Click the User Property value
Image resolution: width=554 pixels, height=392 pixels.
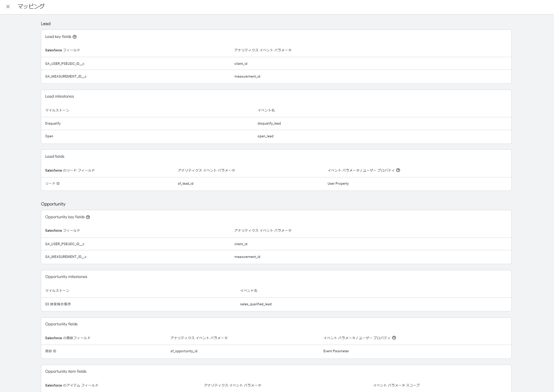click(x=338, y=184)
